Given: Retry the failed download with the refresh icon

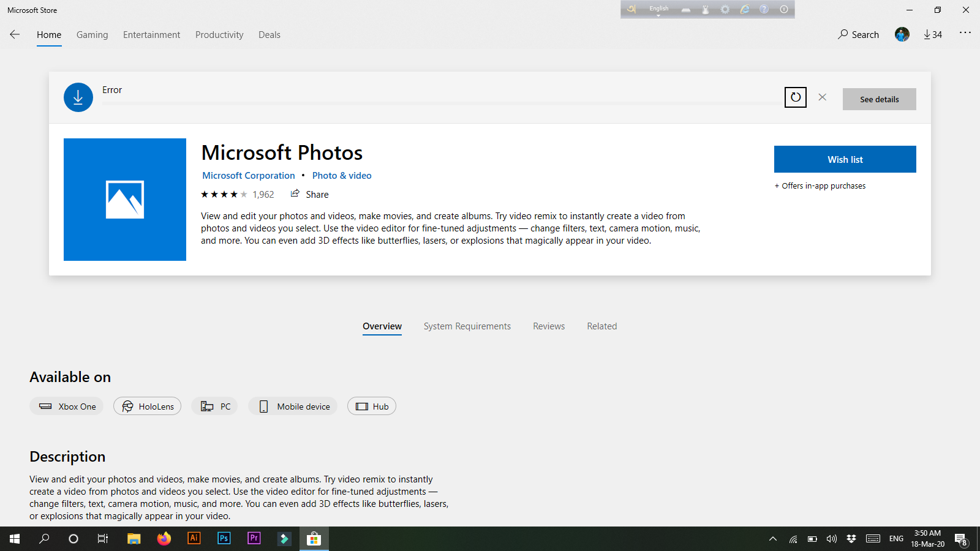Looking at the screenshot, I should pyautogui.click(x=796, y=97).
